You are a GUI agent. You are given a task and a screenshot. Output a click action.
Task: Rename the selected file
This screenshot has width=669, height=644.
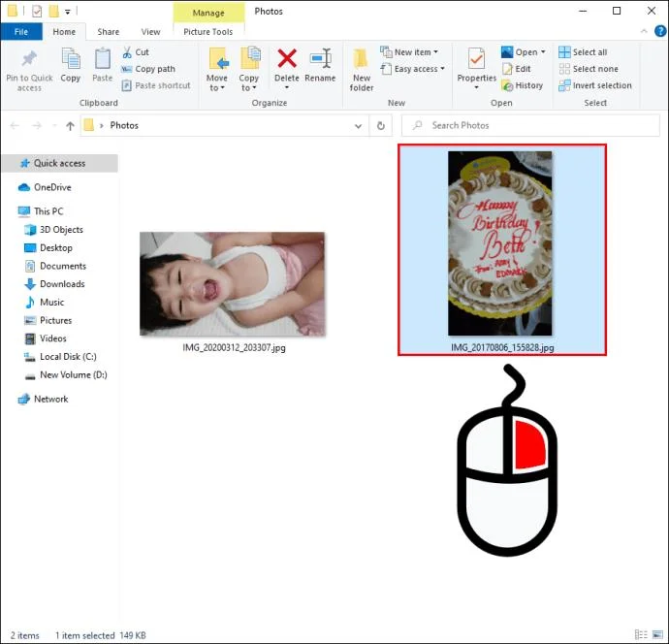pos(320,65)
